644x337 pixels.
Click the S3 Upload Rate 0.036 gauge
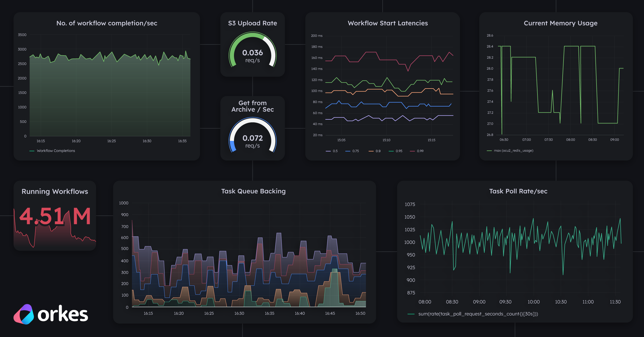pos(253,53)
